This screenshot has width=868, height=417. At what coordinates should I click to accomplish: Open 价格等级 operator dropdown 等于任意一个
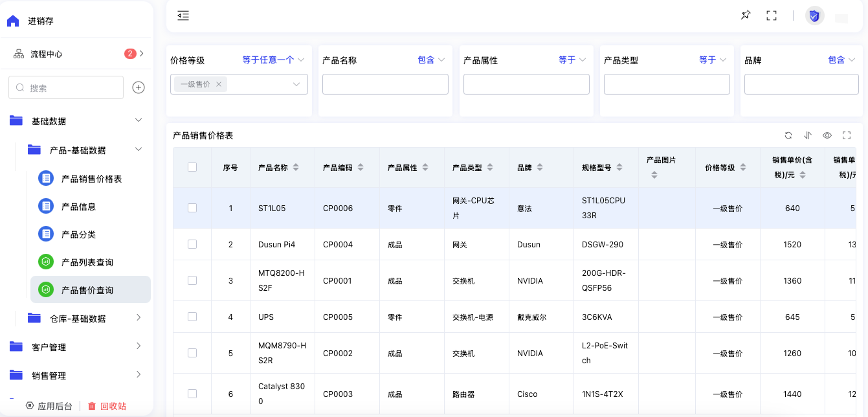[273, 60]
